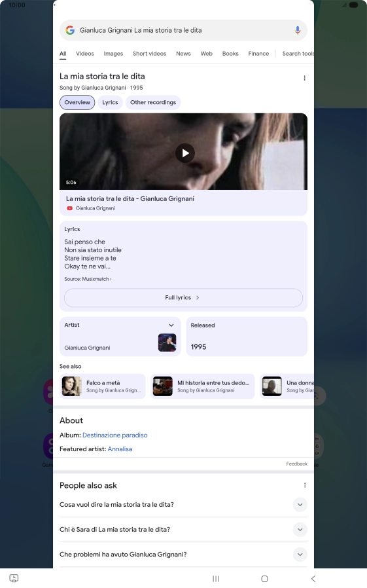Expand 'Cosa vuol dire la mia storia' question
The height and width of the screenshot is (588, 367).
pos(183,504)
